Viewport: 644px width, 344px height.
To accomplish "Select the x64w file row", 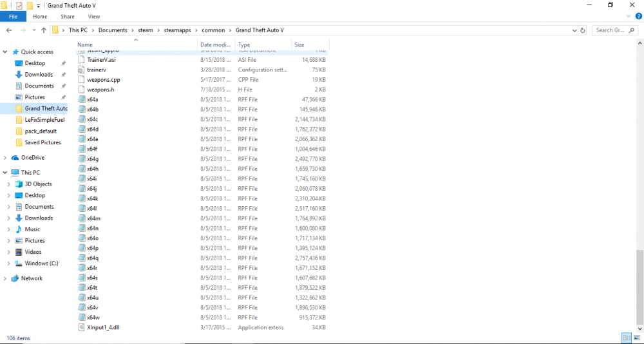I will click(202, 318).
